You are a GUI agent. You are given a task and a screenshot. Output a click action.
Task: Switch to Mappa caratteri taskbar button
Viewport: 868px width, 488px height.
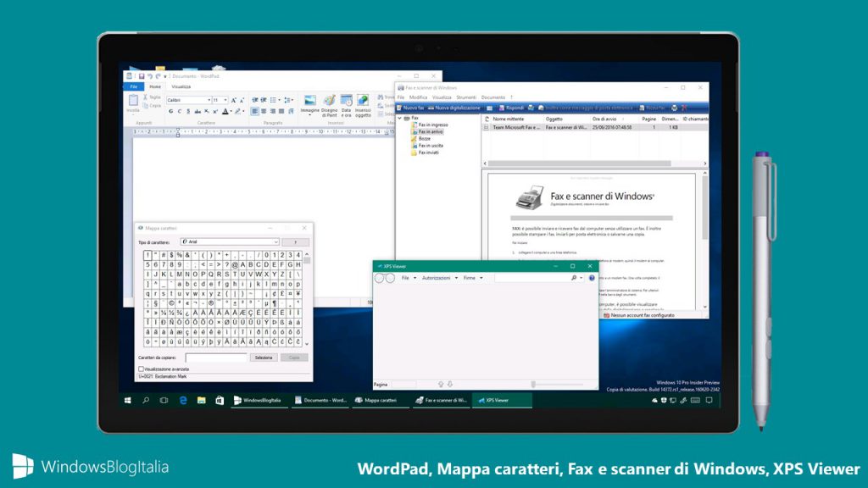tap(381, 400)
